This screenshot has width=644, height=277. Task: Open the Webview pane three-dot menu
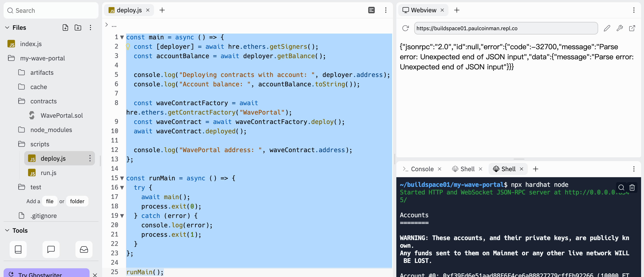634,10
